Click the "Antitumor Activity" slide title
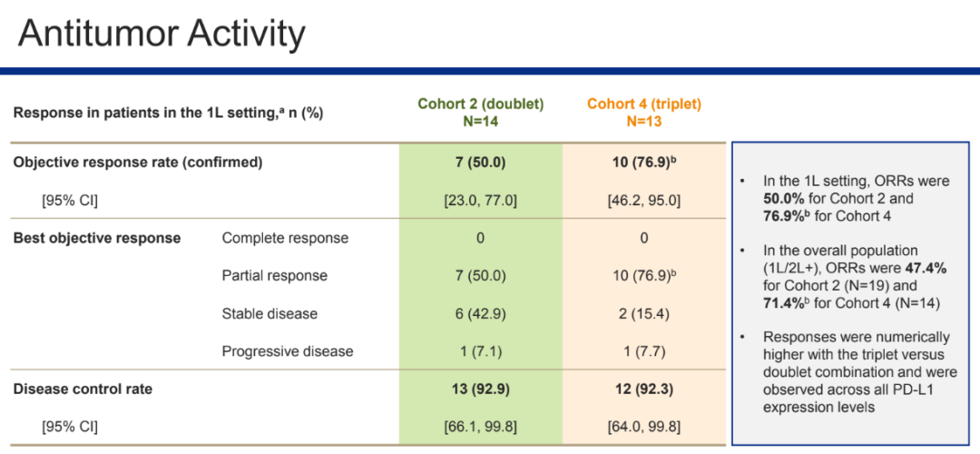Screen dimensions: 980x454 [x=162, y=34]
